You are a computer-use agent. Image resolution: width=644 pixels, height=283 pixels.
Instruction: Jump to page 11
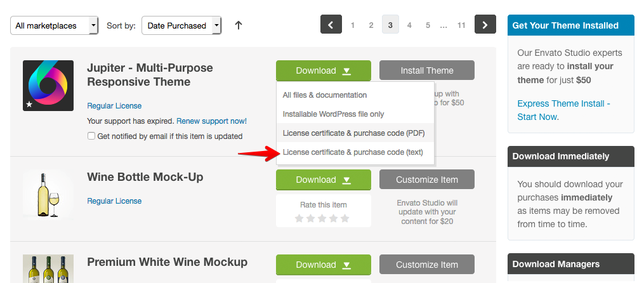[461, 25]
